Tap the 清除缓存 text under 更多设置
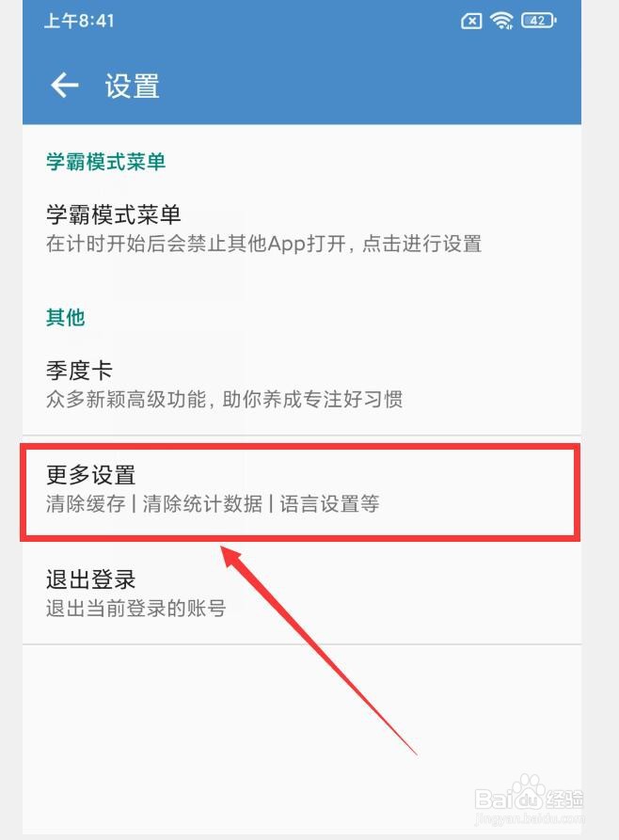Viewport: 619px width, 840px height. [x=86, y=503]
